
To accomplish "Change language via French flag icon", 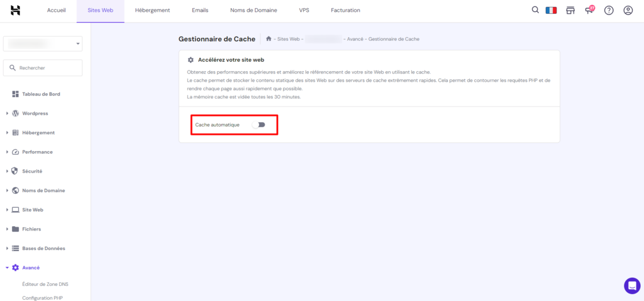I will 551,10.
